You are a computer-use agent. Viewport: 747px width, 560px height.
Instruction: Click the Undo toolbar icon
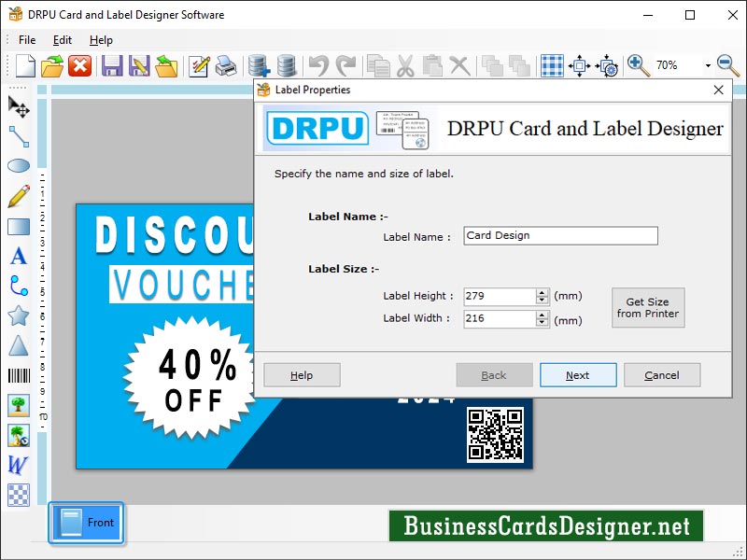click(x=317, y=65)
